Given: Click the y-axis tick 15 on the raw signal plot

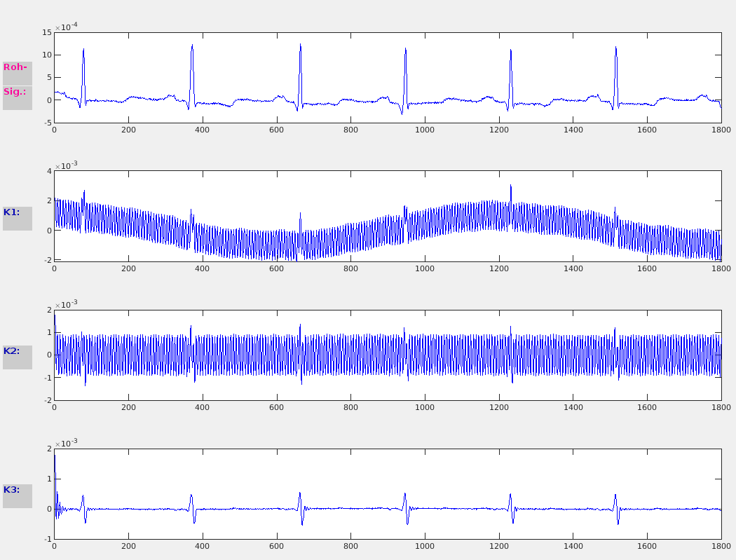Looking at the screenshot, I should click(x=47, y=32).
